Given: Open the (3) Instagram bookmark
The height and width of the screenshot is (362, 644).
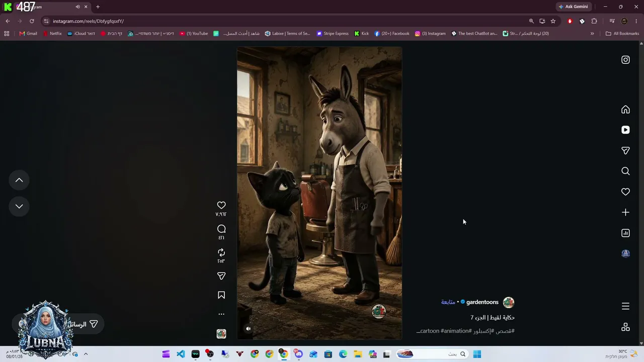Looking at the screenshot, I should [430, 34].
